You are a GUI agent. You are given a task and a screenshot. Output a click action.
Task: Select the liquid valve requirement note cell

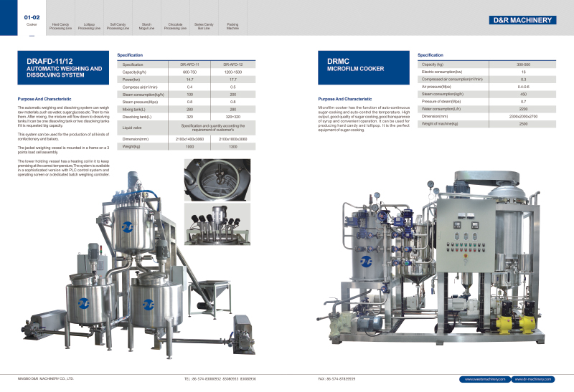point(212,128)
